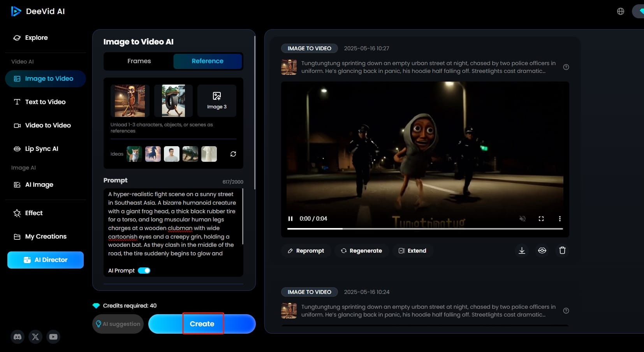Upload to the Image 3 slot
The width and height of the screenshot is (644, 352).
(x=217, y=101)
